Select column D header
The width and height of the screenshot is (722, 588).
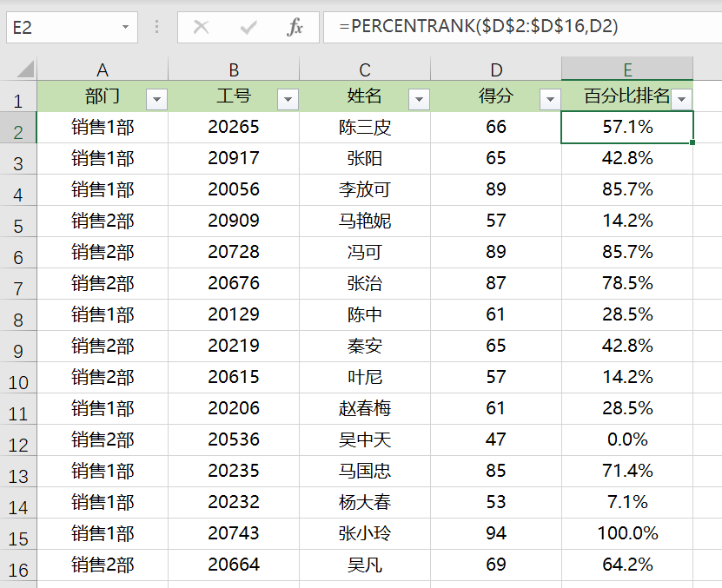496,69
